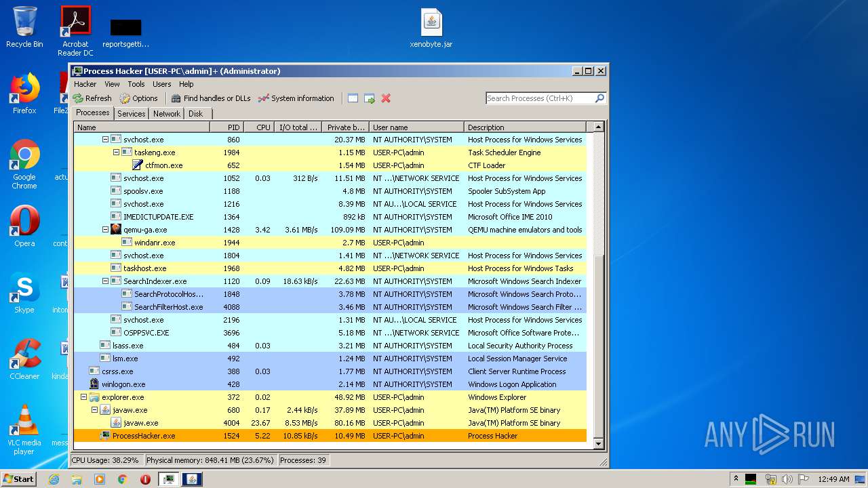Select the spoolsv.exe process row
This screenshot has width=868, height=488.
(330, 191)
